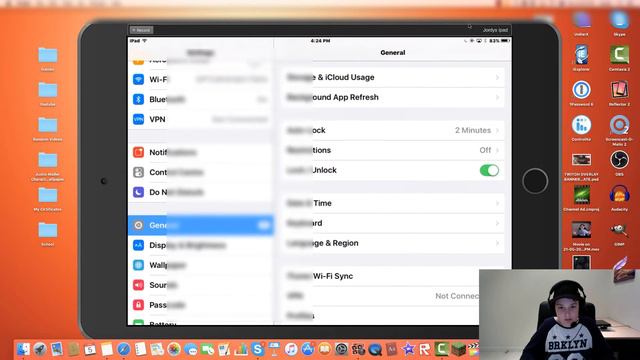Select the VPN icon in Settings sidebar
The image size is (640, 360).
coord(138,119)
